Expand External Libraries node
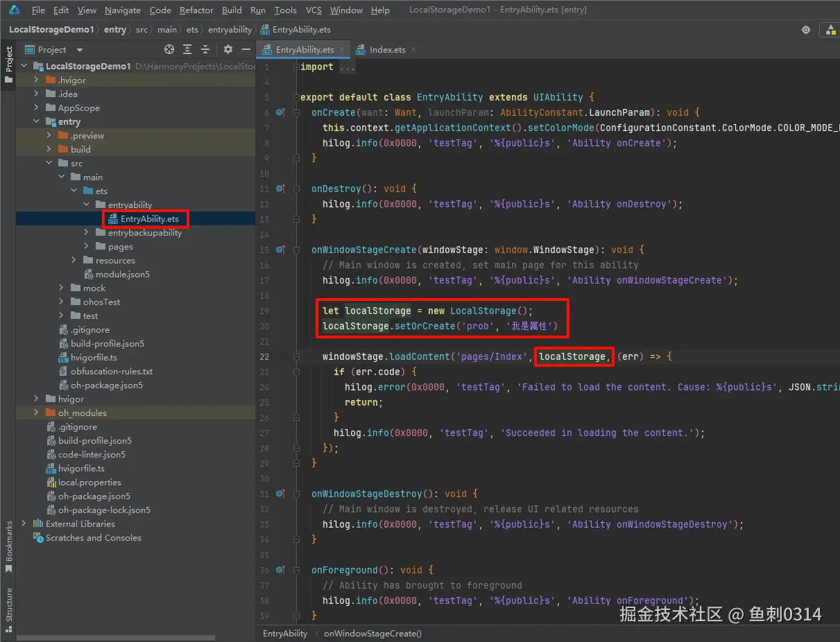The height and width of the screenshot is (642, 840). point(24,523)
